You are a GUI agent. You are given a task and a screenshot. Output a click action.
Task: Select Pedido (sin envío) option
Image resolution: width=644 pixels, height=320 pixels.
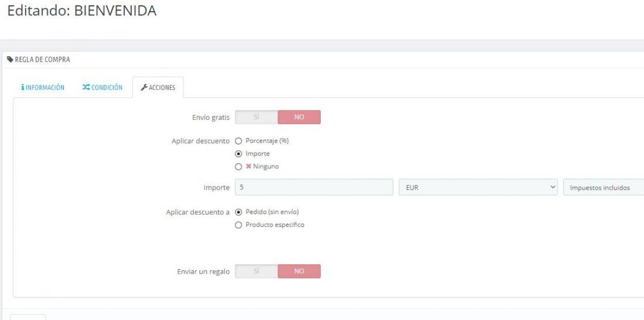coord(238,212)
